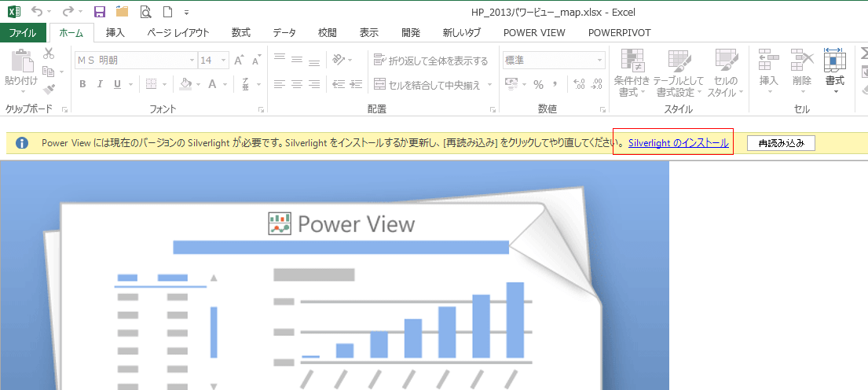Image resolution: width=868 pixels, height=390 pixels.
Task: Increase font size with larger A
Action: tap(239, 61)
